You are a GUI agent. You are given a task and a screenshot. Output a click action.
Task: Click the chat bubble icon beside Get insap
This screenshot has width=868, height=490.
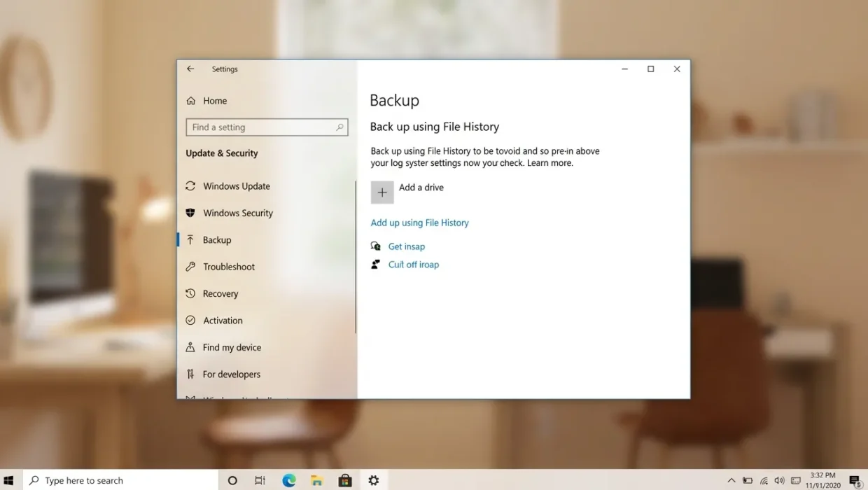click(376, 246)
